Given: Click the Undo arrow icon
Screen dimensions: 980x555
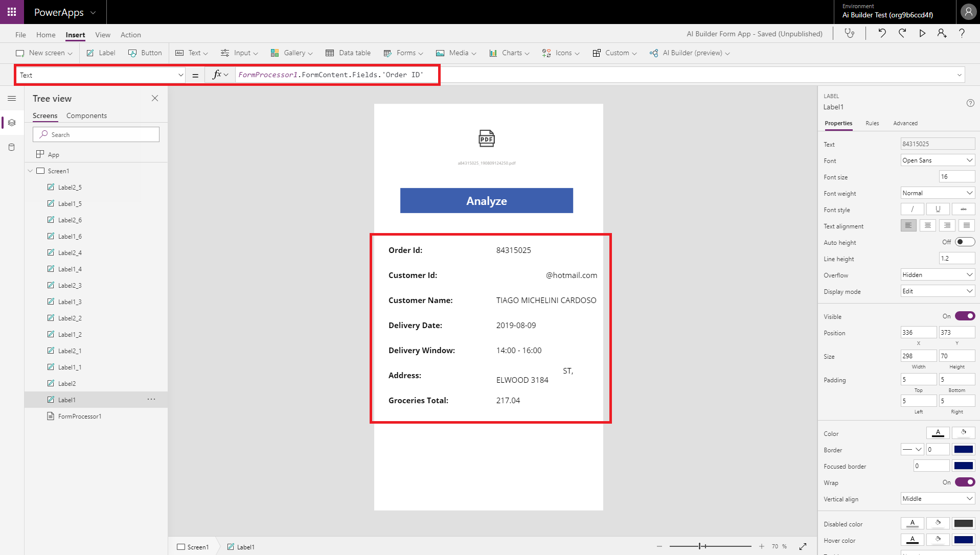Looking at the screenshot, I should point(882,34).
